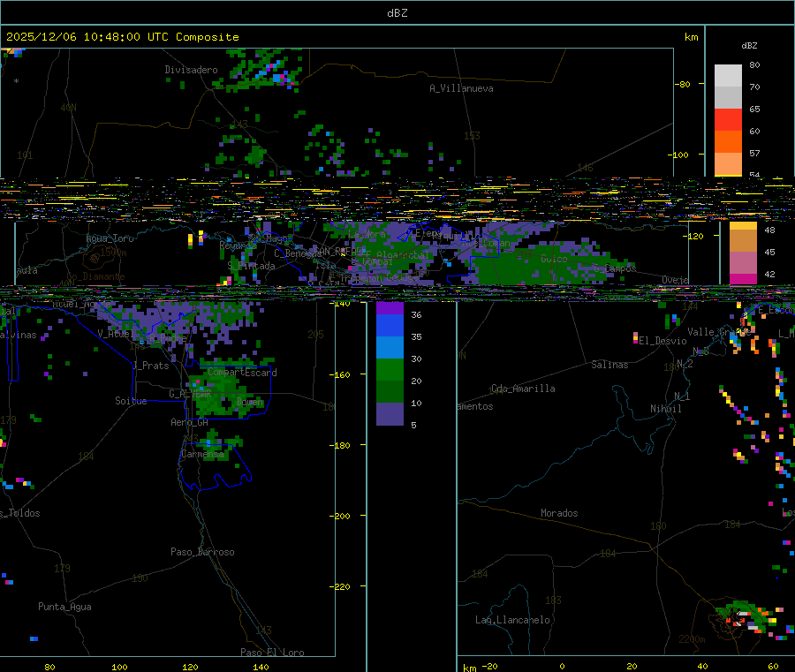
Task: Click the 0 tick on bottom-right axis
Action: coord(562,666)
